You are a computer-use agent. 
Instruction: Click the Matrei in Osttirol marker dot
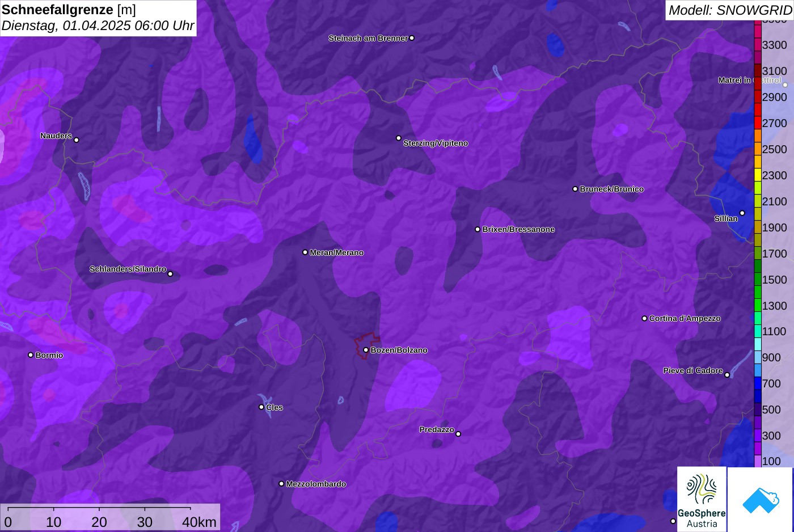pos(785,85)
